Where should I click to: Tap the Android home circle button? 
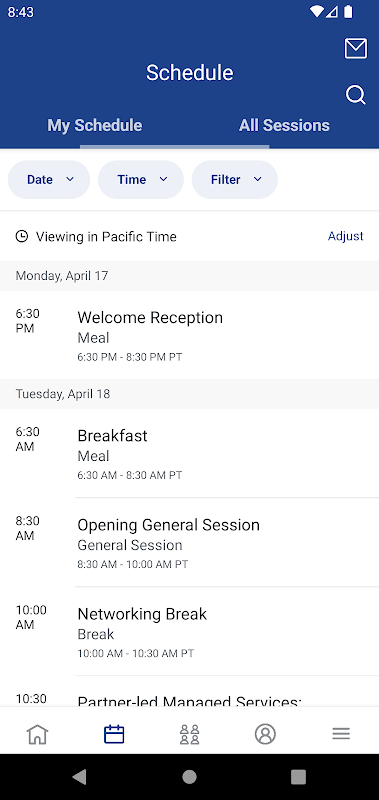[189, 777]
